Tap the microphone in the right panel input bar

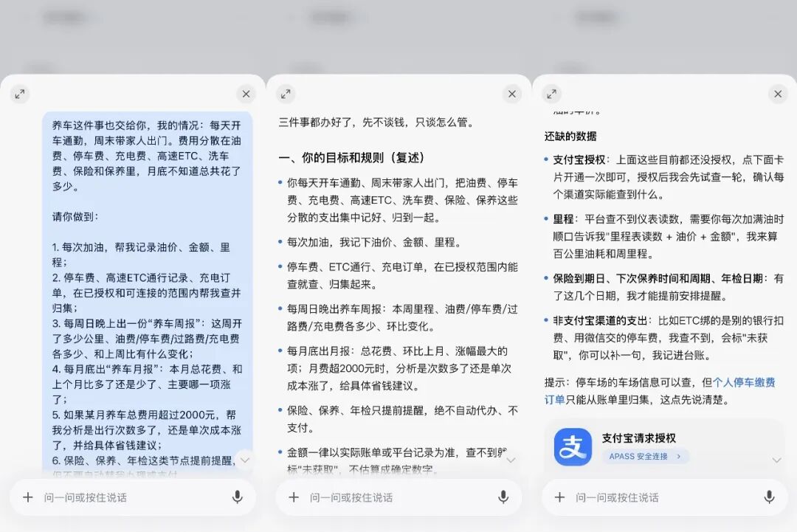click(769, 497)
